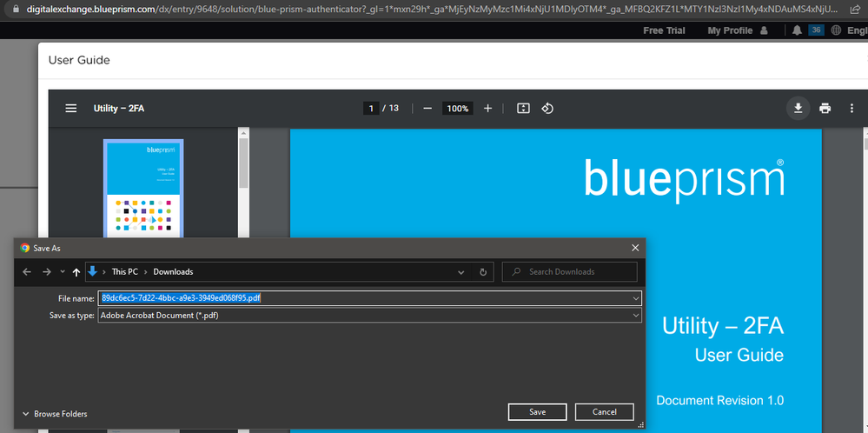Viewport: 868px width, 433px height.
Task: Open recent locations dropdown arrow
Action: click(62, 272)
